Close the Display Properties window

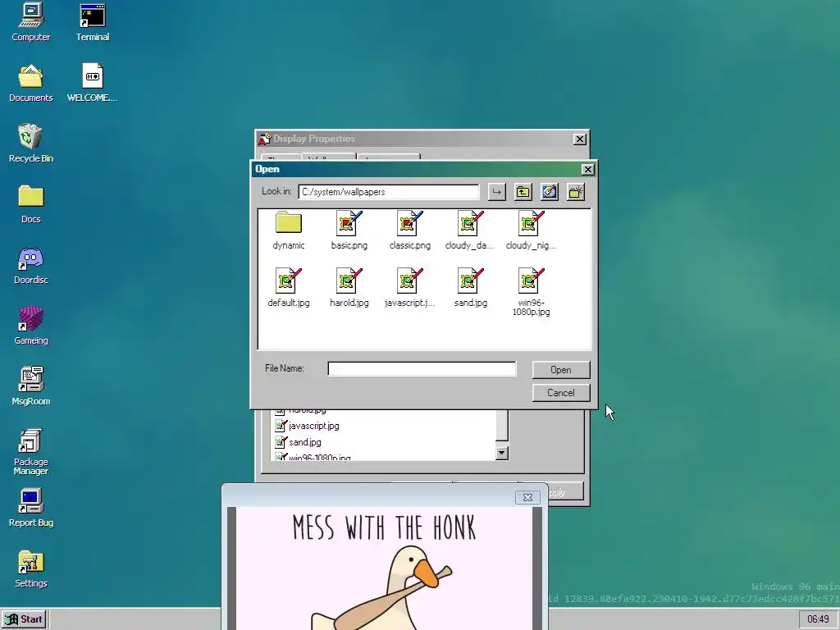[580, 139]
